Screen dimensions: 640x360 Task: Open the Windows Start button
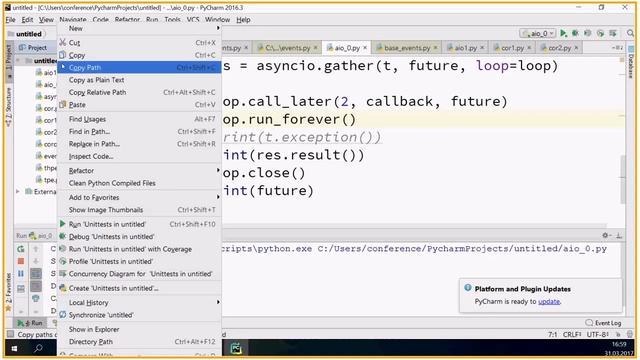click(x=14, y=349)
